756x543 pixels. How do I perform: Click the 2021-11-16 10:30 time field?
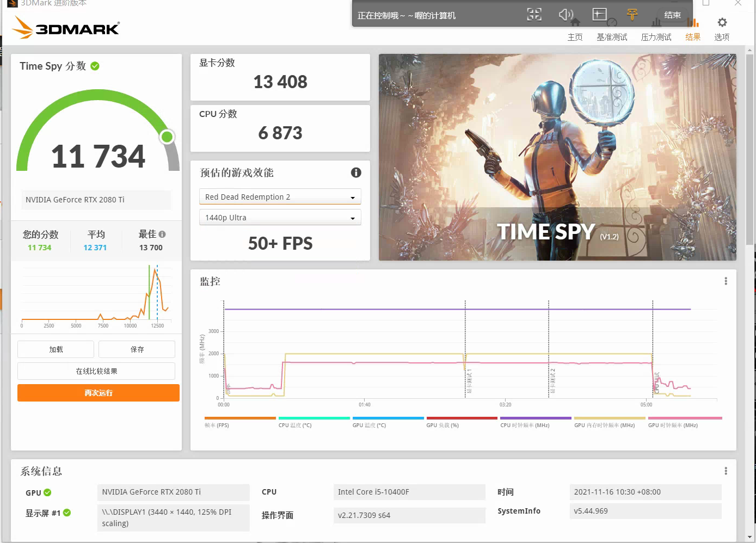[646, 492]
